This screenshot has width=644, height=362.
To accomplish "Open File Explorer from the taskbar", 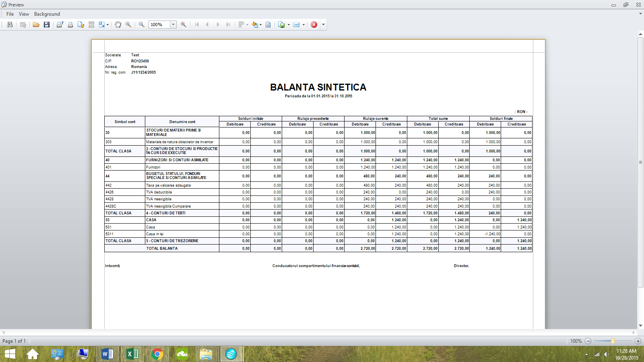I will 206,354.
